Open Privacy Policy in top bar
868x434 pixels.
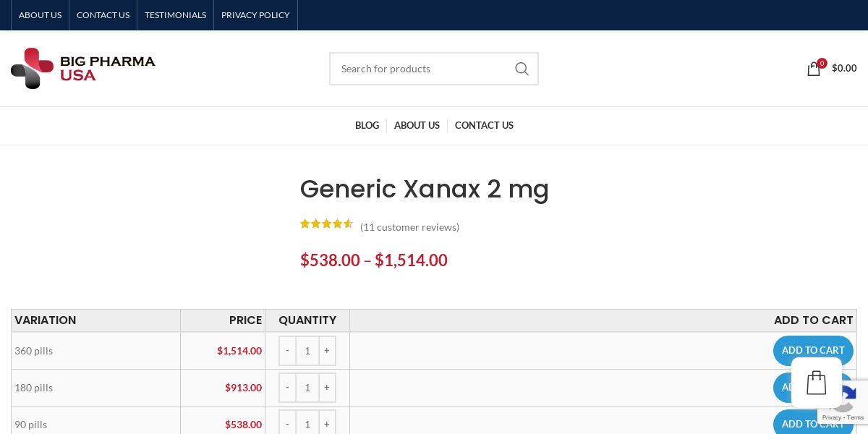[255, 15]
